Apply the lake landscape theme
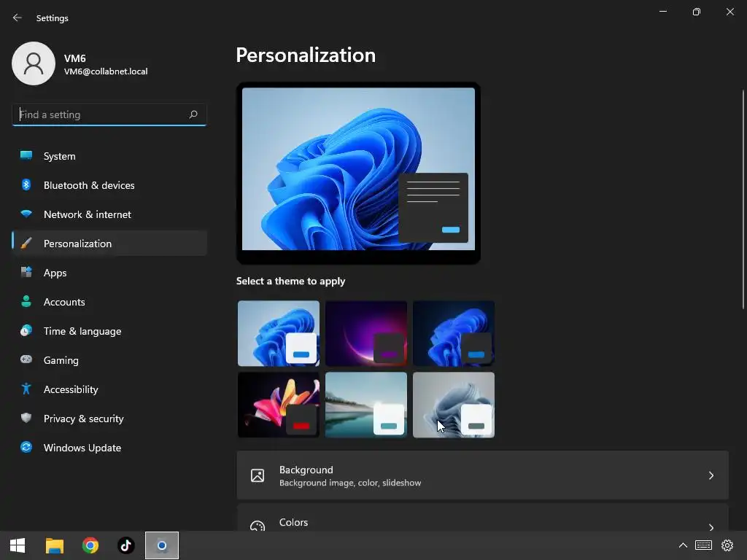The width and height of the screenshot is (747, 560). 366,405
